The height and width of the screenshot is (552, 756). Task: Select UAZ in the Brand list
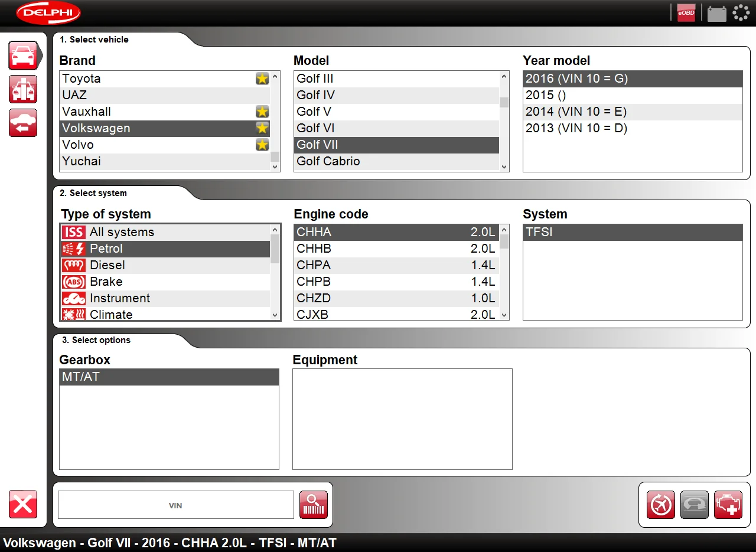click(x=165, y=95)
